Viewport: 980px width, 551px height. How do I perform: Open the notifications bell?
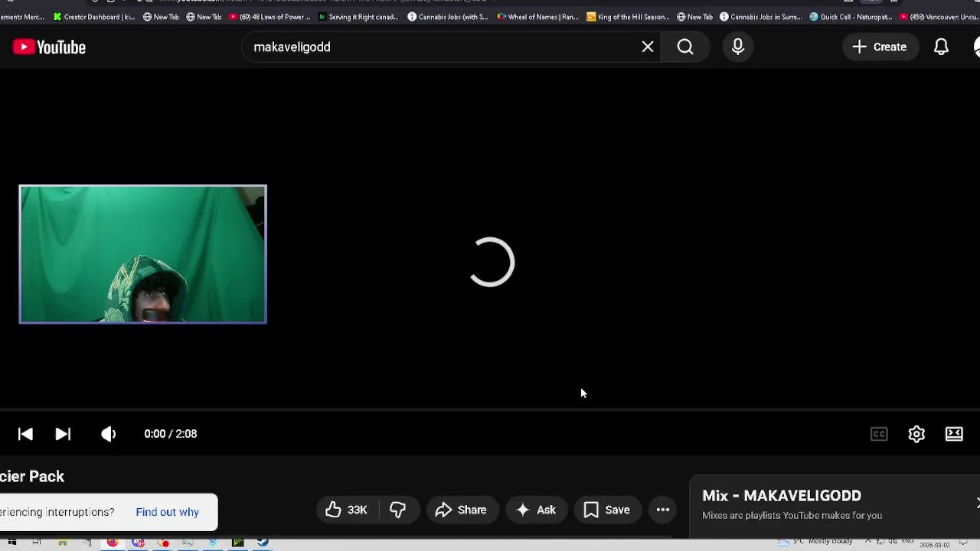point(941,47)
